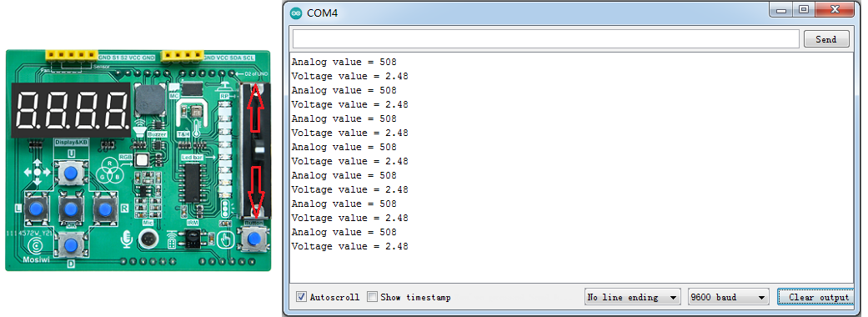Maximize the COM4 serial monitor window
868x317 pixels.
point(803,10)
